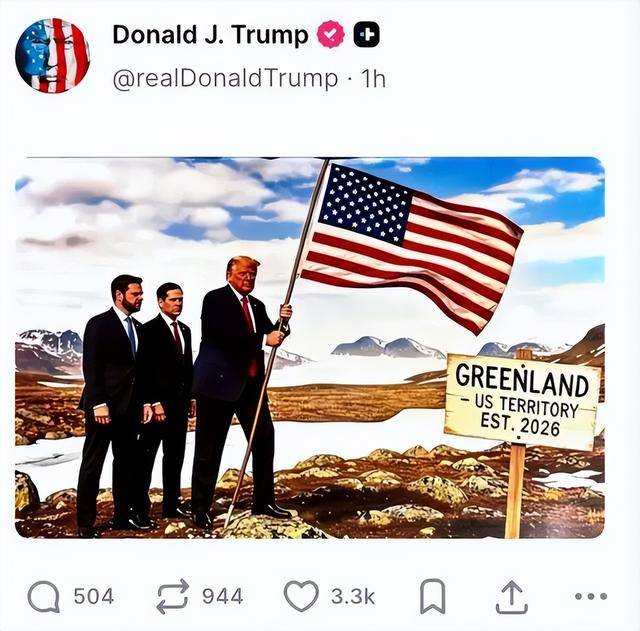Toggle the bookmark icon
This screenshot has width=640, height=631.
click(x=433, y=596)
